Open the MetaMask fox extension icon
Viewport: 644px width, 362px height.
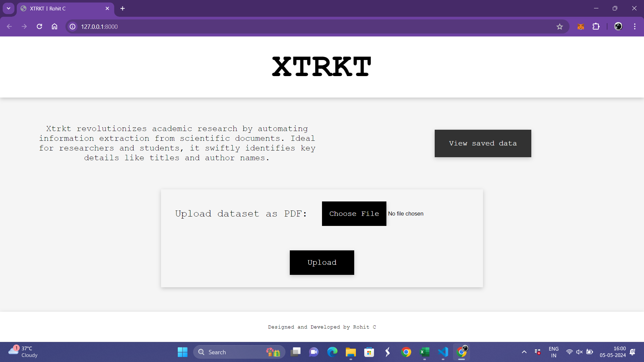pyautogui.click(x=581, y=26)
